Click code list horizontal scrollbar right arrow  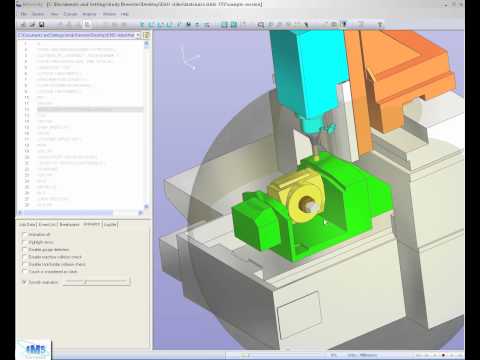(x=140, y=212)
